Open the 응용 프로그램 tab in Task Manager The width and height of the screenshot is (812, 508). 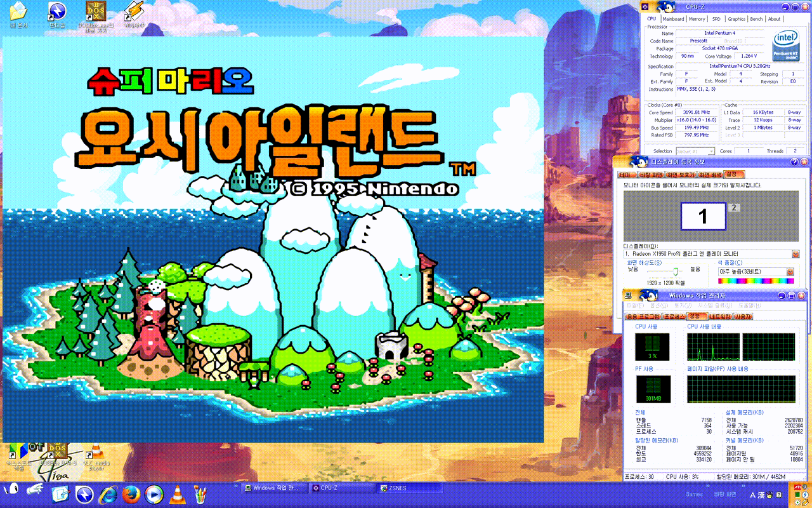(x=643, y=316)
